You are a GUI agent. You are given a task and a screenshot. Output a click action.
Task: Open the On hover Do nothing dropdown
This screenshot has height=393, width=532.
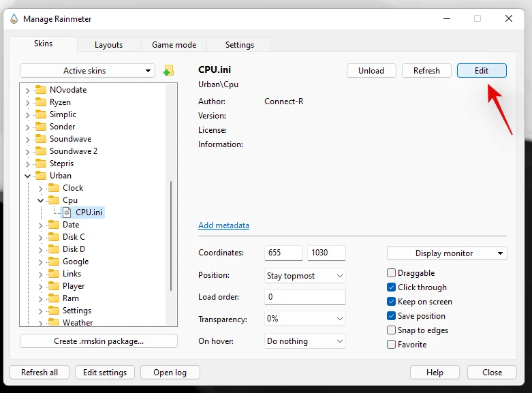pos(304,341)
